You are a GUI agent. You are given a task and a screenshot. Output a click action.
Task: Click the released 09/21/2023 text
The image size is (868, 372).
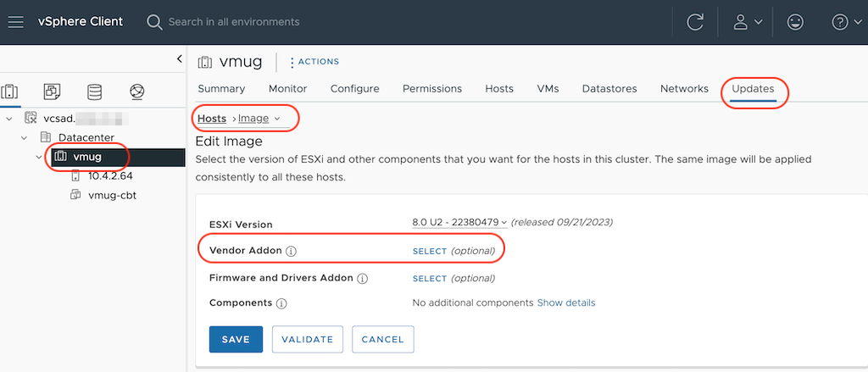click(x=562, y=223)
